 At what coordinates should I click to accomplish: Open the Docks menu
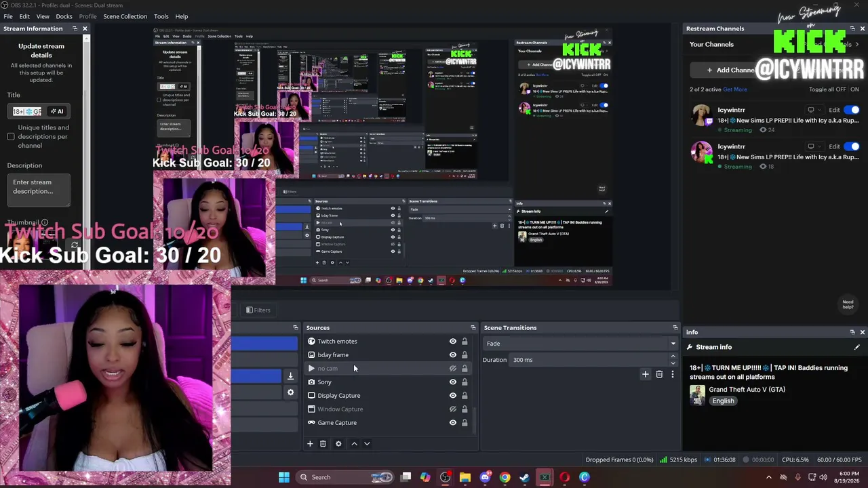point(64,16)
